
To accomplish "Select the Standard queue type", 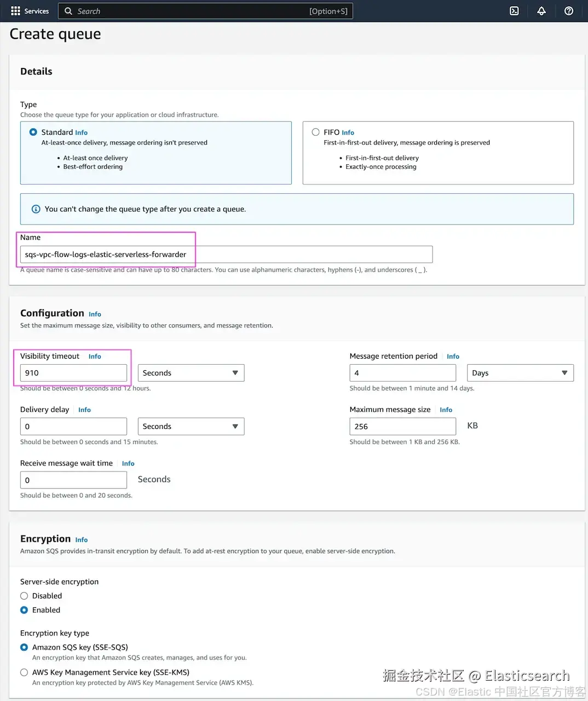I will tap(33, 132).
